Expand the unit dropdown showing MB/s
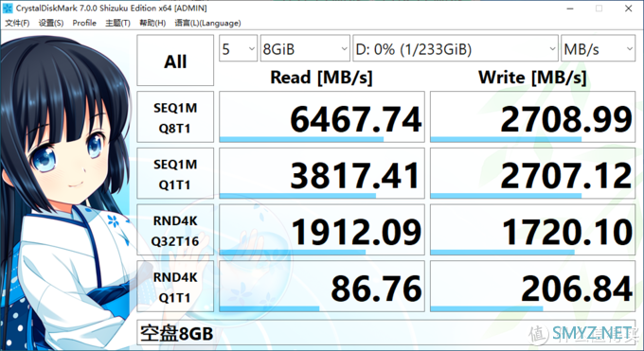The image size is (644, 351). pyautogui.click(x=598, y=48)
